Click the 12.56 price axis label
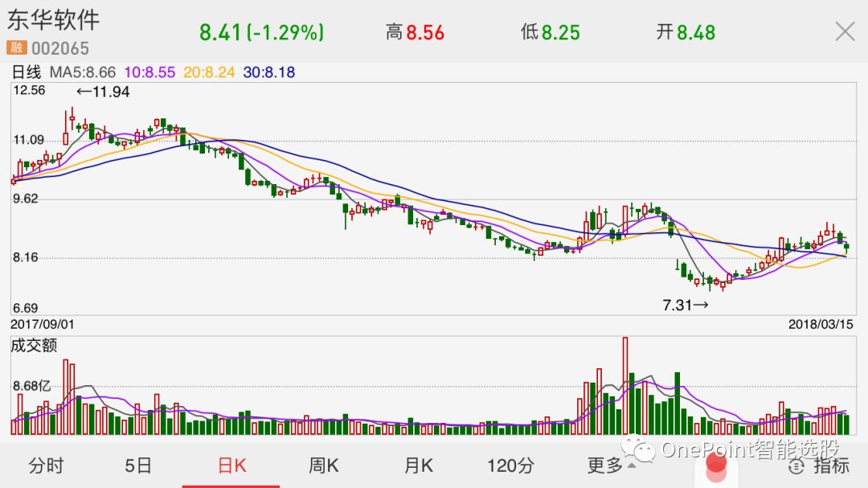 click(x=29, y=90)
